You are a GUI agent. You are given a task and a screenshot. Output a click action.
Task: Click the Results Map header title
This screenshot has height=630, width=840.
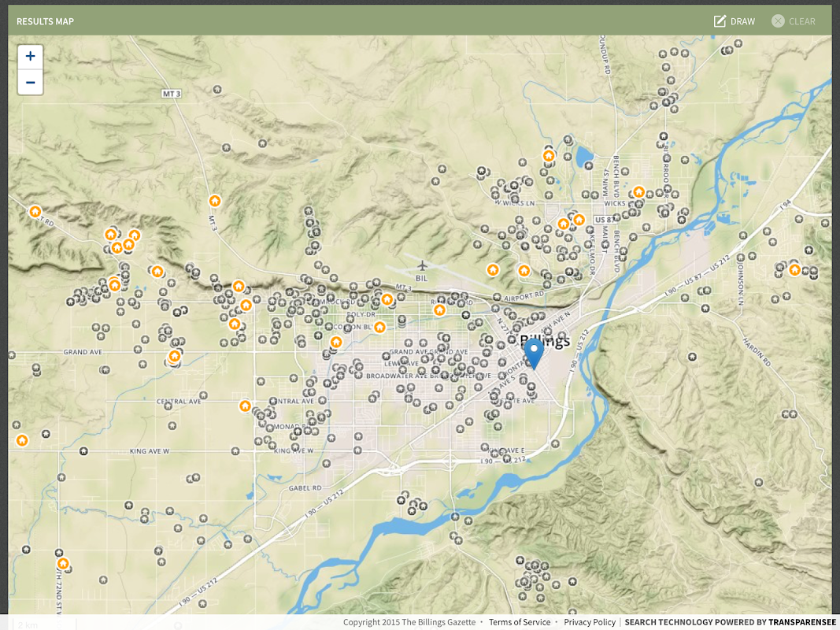click(x=45, y=21)
